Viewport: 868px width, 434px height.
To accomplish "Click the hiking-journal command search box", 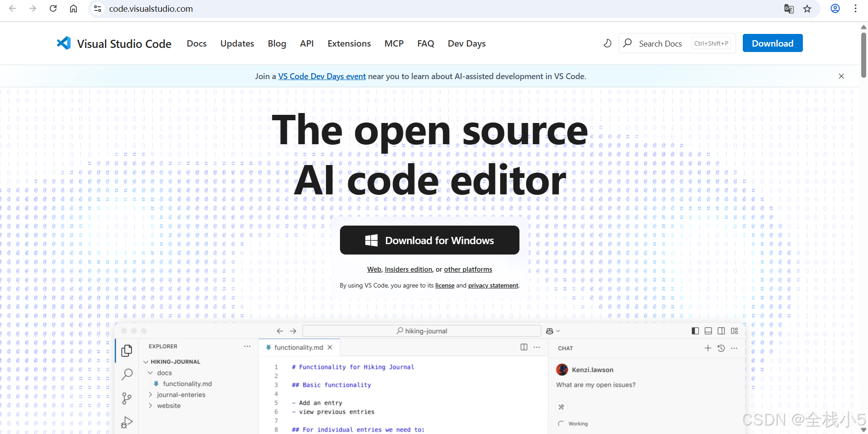I will 422,331.
